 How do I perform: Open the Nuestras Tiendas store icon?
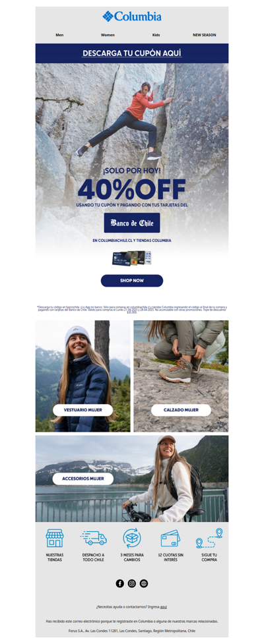(54, 538)
